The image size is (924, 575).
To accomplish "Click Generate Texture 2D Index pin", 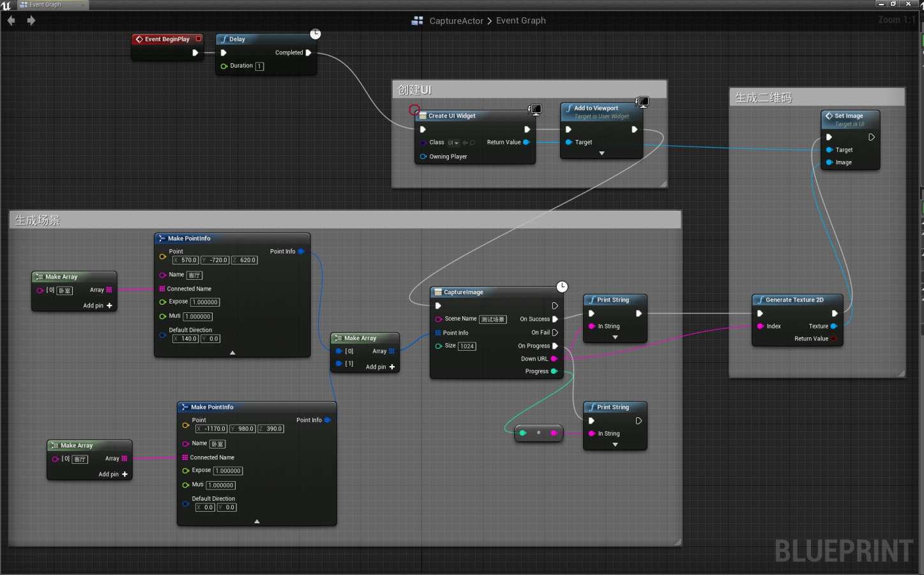I will click(761, 326).
